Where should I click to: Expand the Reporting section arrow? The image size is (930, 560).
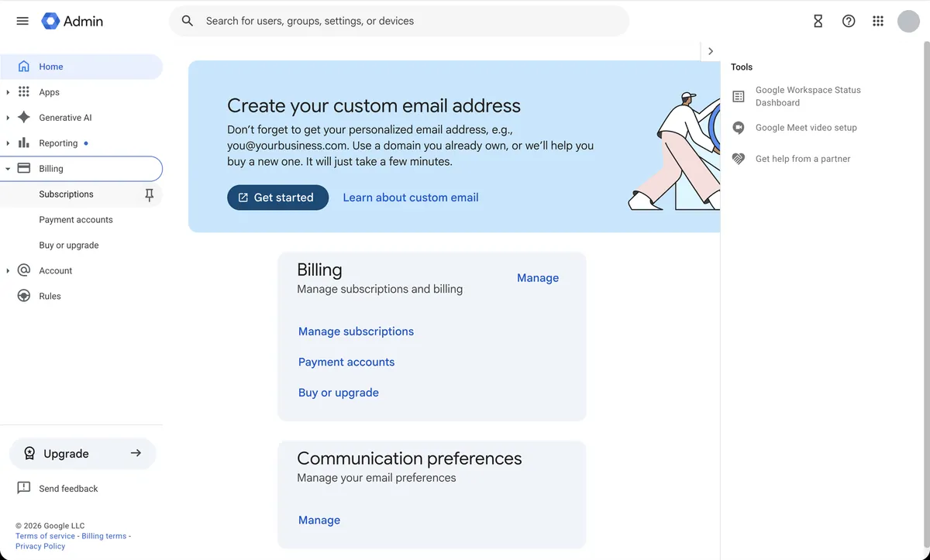click(8, 143)
